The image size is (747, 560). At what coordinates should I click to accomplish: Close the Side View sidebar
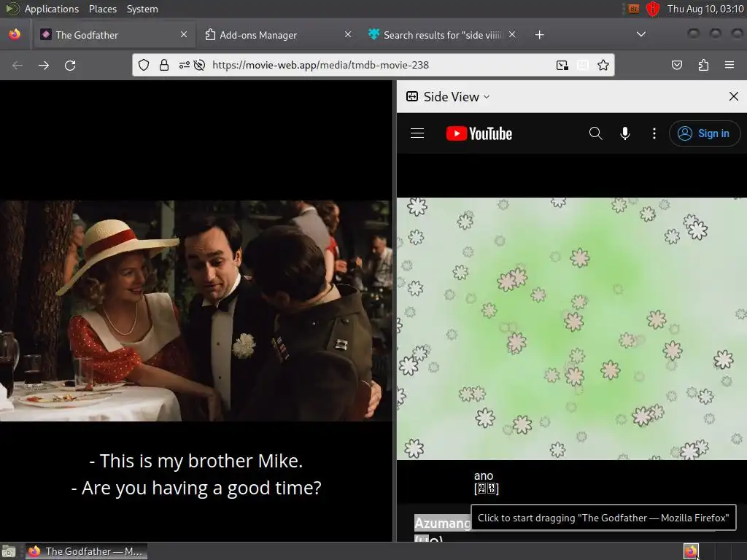click(x=734, y=97)
